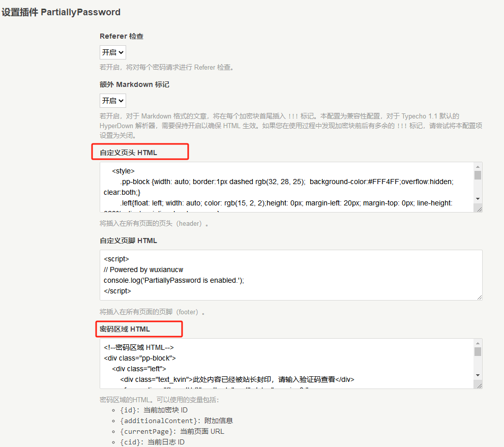Expand the 额外 Markdown 标记 dropdown

pyautogui.click(x=112, y=100)
